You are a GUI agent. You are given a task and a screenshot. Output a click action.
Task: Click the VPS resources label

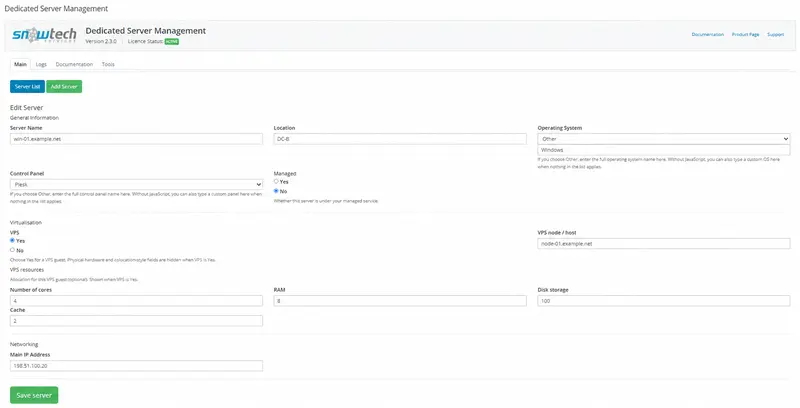click(x=27, y=269)
